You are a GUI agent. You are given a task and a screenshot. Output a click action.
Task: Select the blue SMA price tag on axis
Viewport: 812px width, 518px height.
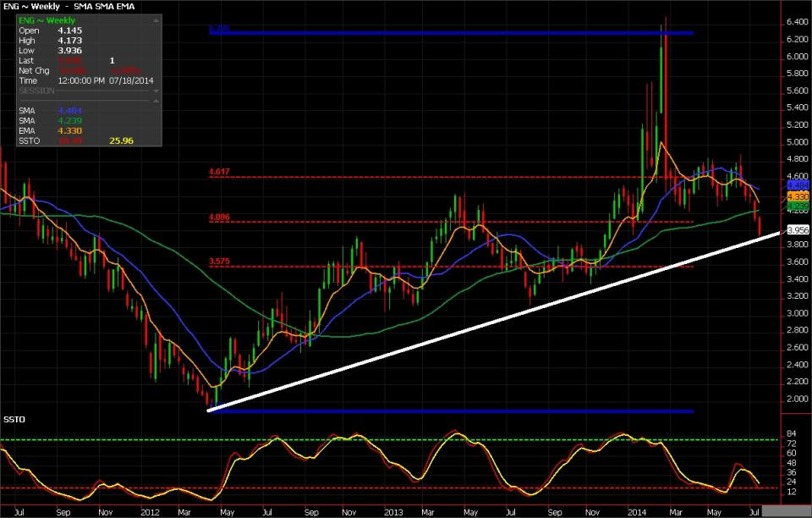[x=798, y=185]
